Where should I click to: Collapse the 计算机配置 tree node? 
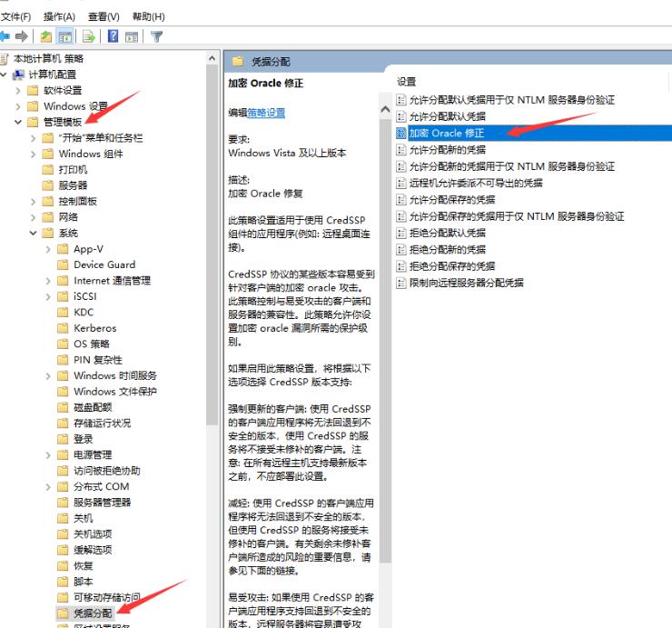[x=4, y=75]
